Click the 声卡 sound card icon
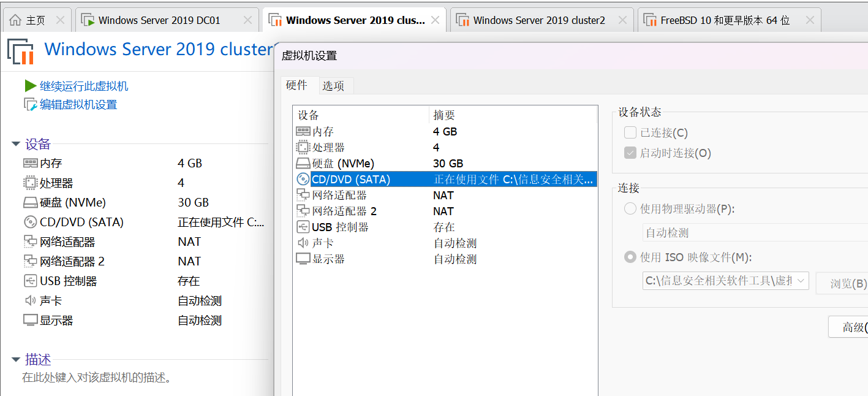 (x=302, y=243)
